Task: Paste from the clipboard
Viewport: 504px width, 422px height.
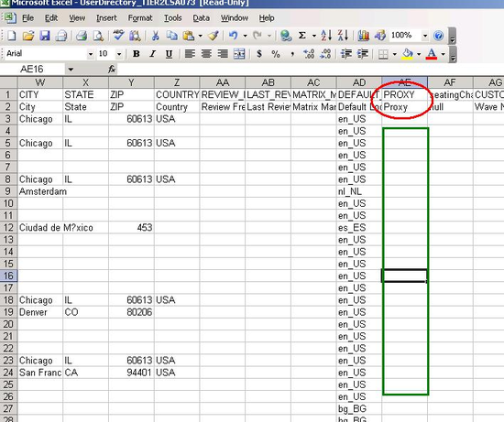Action: click(189, 36)
